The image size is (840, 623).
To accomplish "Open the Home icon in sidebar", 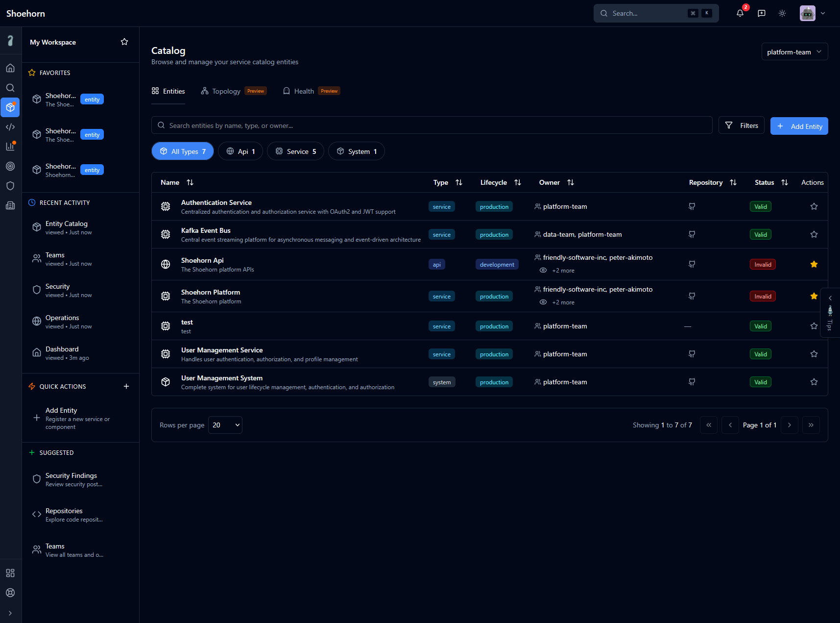I will click(10, 68).
